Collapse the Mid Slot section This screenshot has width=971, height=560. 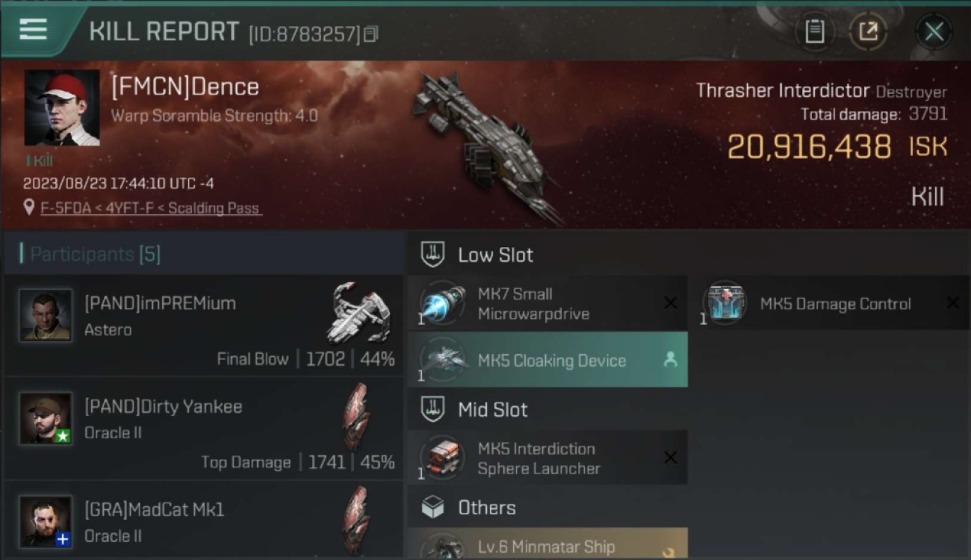[x=475, y=409]
